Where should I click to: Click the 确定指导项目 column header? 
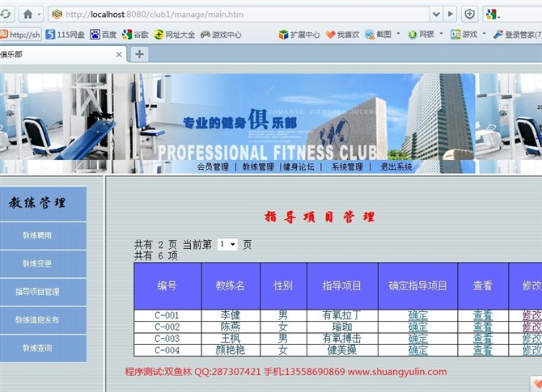coord(417,286)
